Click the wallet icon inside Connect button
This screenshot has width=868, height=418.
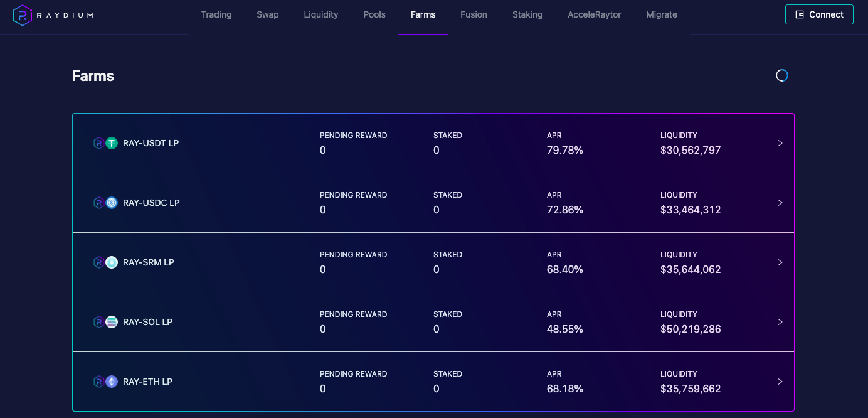800,14
